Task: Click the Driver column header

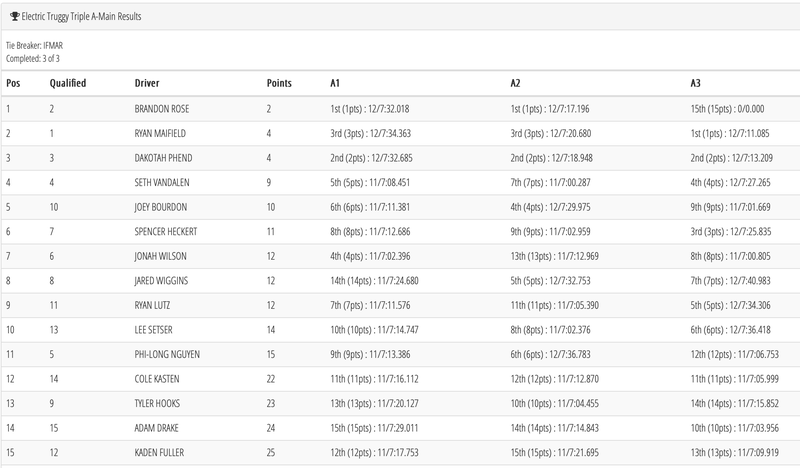Action: pyautogui.click(x=147, y=82)
